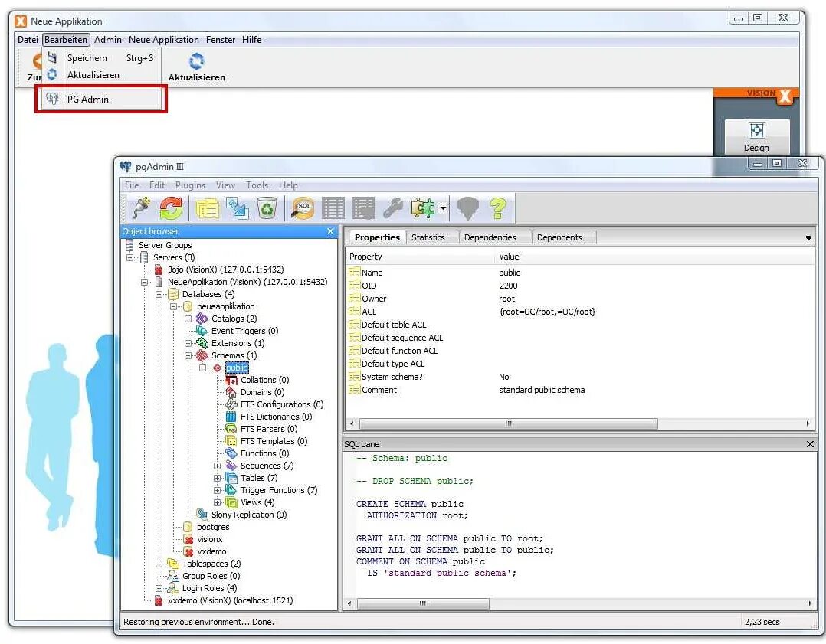
Task: Click the filtered data view icon
Action: click(x=363, y=208)
